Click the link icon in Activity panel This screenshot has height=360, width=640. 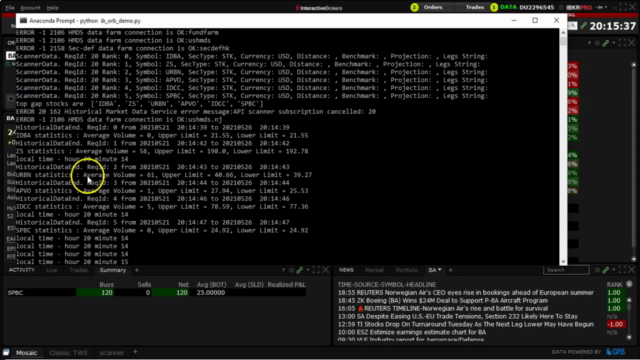tap(300, 270)
